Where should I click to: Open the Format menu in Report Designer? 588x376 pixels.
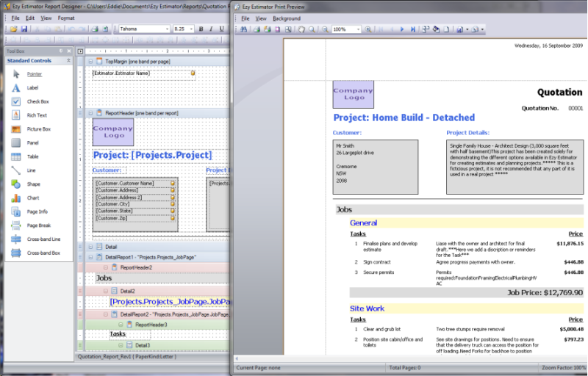pyautogui.click(x=66, y=17)
